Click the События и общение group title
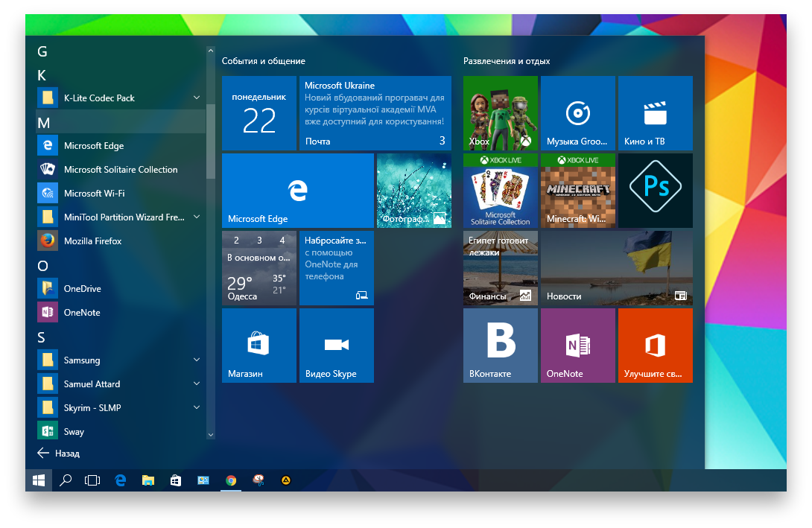This screenshot has height=528, width=812. [264, 60]
